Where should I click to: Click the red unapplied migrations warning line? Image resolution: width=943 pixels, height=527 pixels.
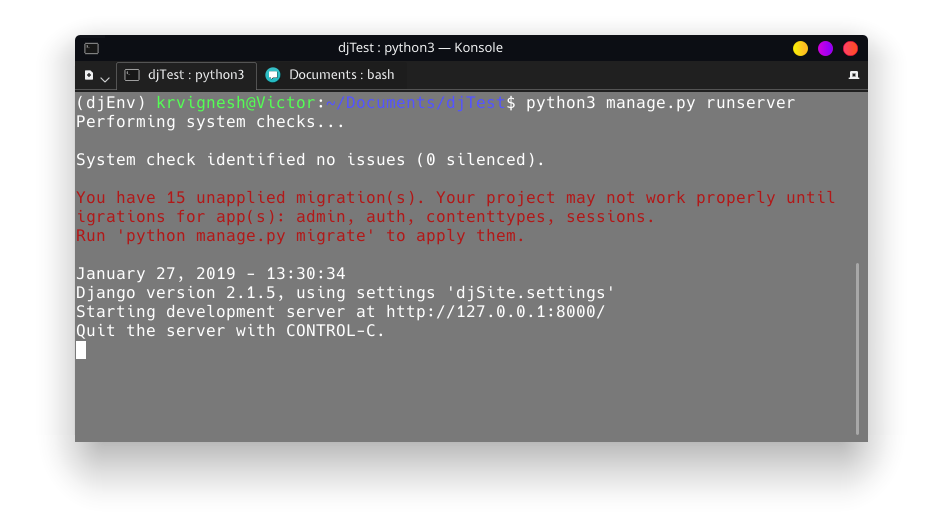click(x=455, y=198)
